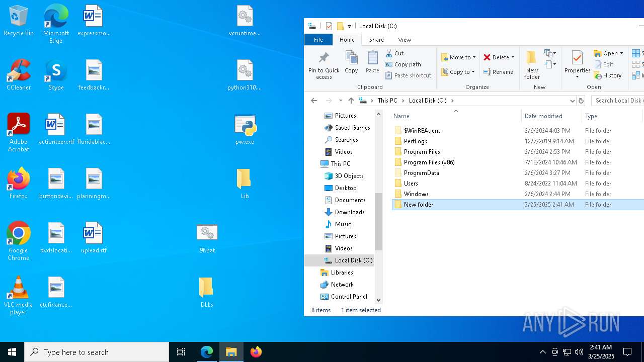644x362 pixels.
Task: Select the Users folder row
Action: click(x=518, y=184)
